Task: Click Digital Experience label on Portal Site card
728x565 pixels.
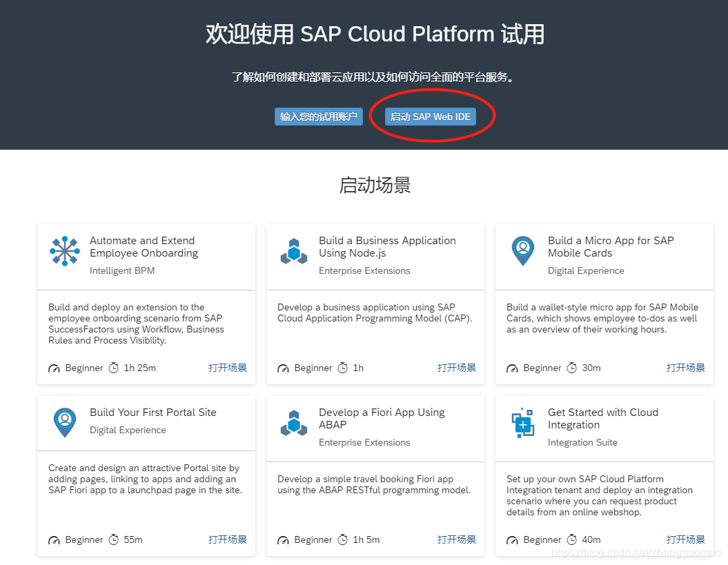Action: point(128,430)
